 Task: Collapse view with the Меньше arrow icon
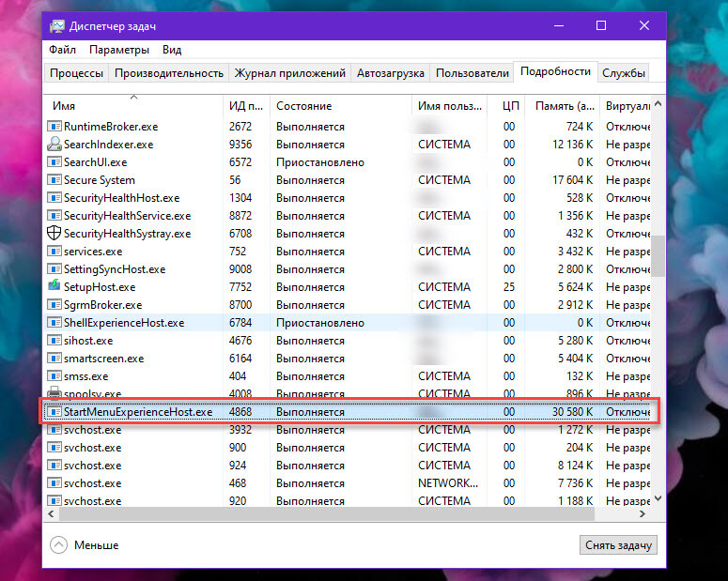click(58, 544)
